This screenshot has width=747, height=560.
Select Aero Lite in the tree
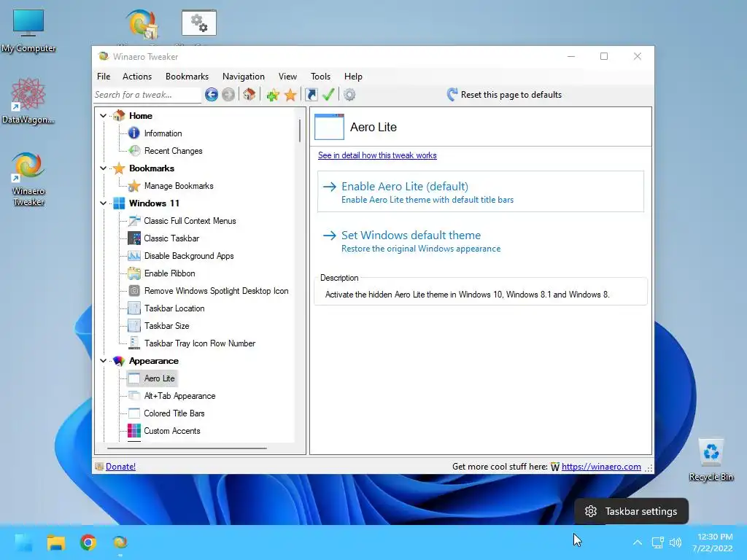click(160, 378)
